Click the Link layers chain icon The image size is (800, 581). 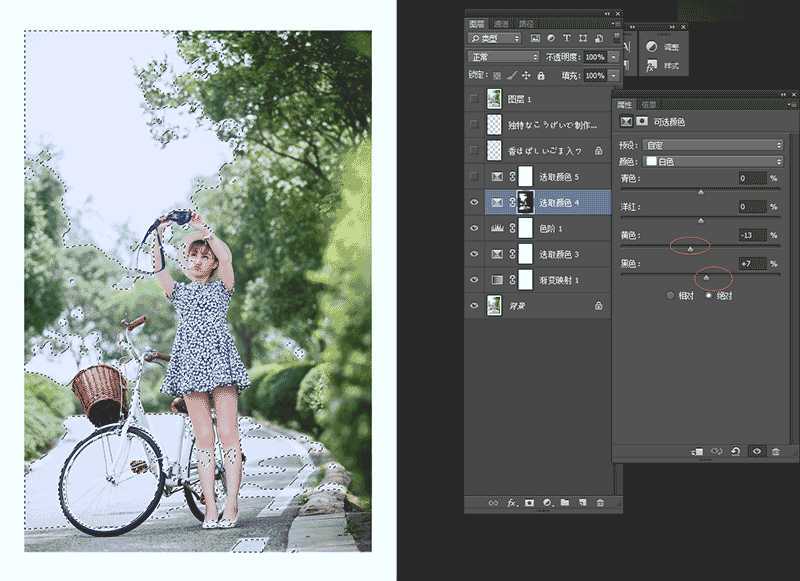click(493, 502)
